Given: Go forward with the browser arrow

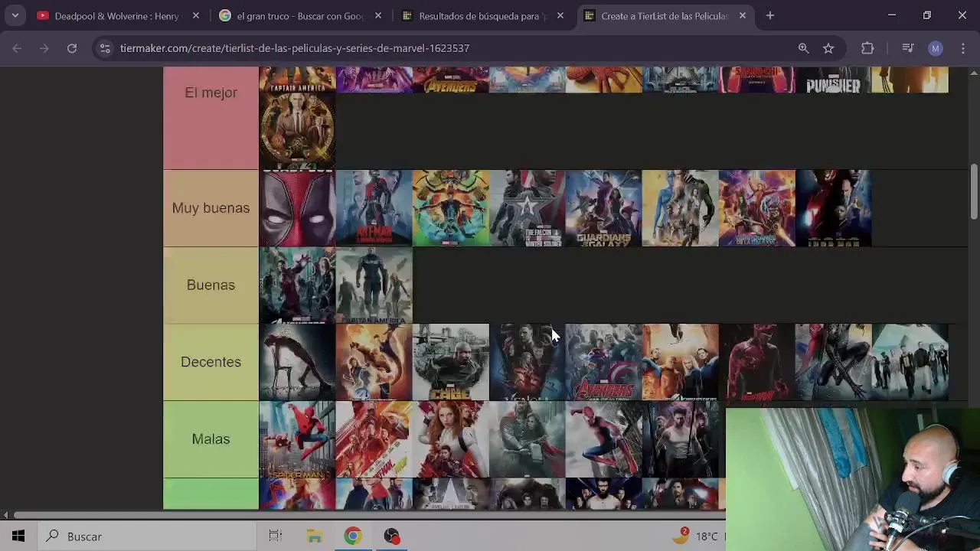Looking at the screenshot, I should [44, 48].
